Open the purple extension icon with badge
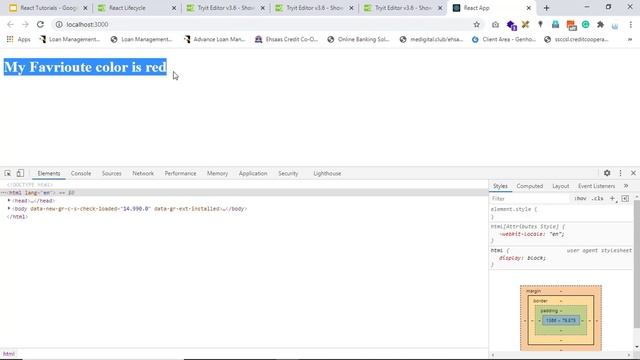Image resolution: width=640 pixels, height=360 pixels. click(x=511, y=25)
